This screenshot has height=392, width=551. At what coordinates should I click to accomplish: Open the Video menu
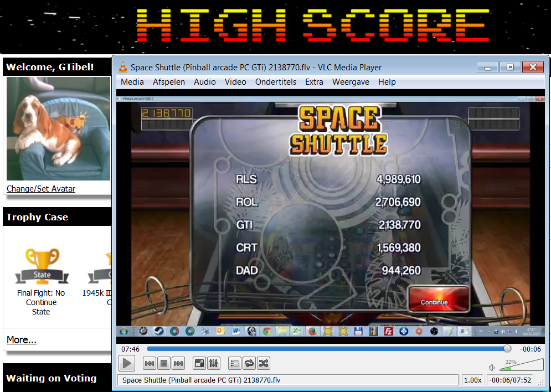pyautogui.click(x=235, y=82)
